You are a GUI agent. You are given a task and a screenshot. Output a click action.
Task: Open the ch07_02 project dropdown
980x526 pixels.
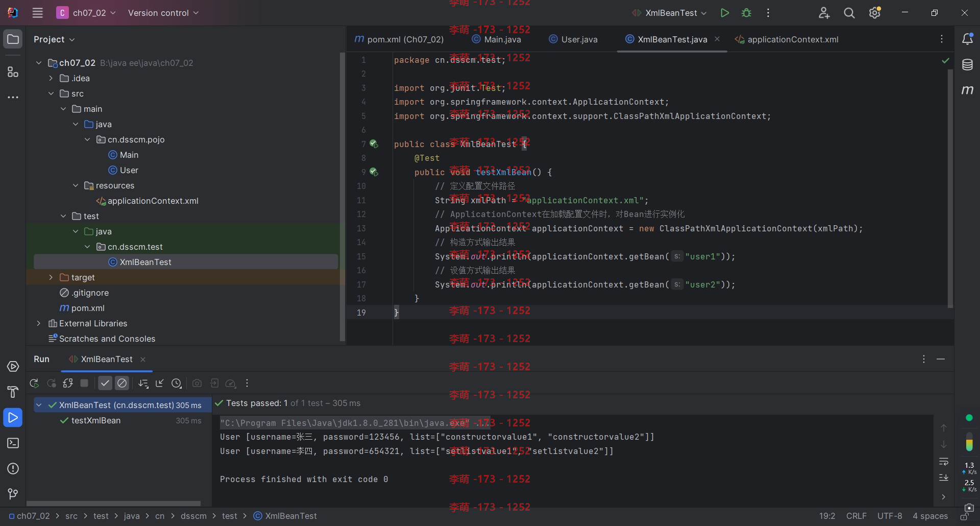pos(86,13)
